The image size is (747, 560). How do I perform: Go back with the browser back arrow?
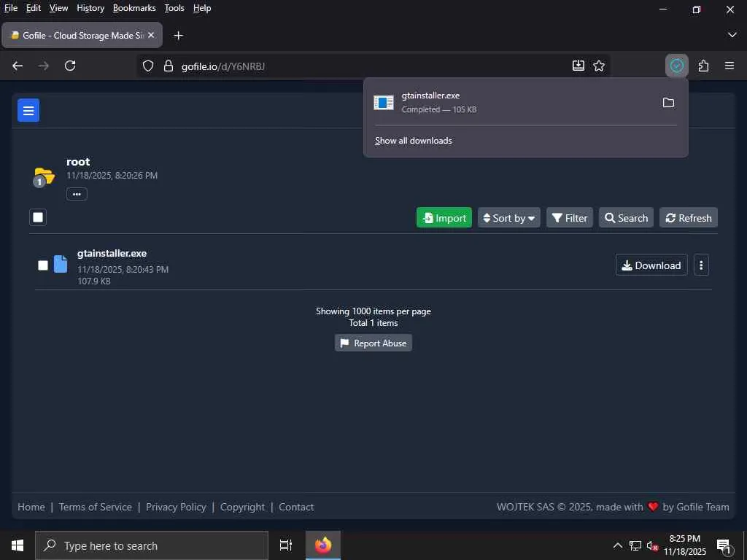click(18, 66)
